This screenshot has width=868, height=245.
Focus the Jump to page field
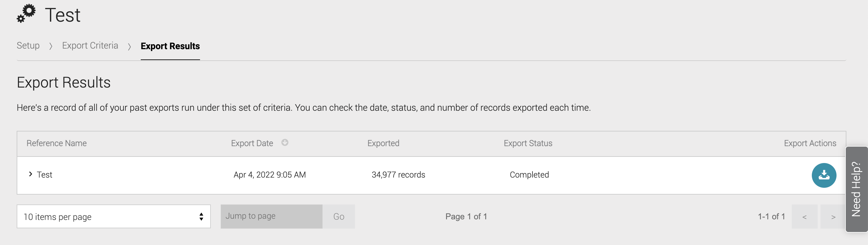[272, 216]
